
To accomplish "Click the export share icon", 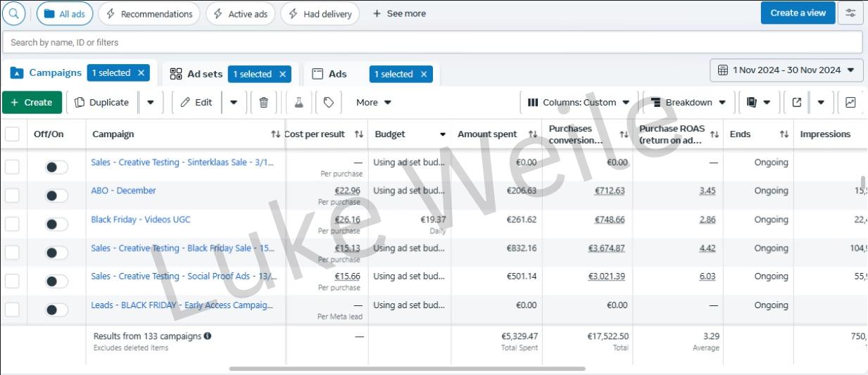I will point(797,102).
